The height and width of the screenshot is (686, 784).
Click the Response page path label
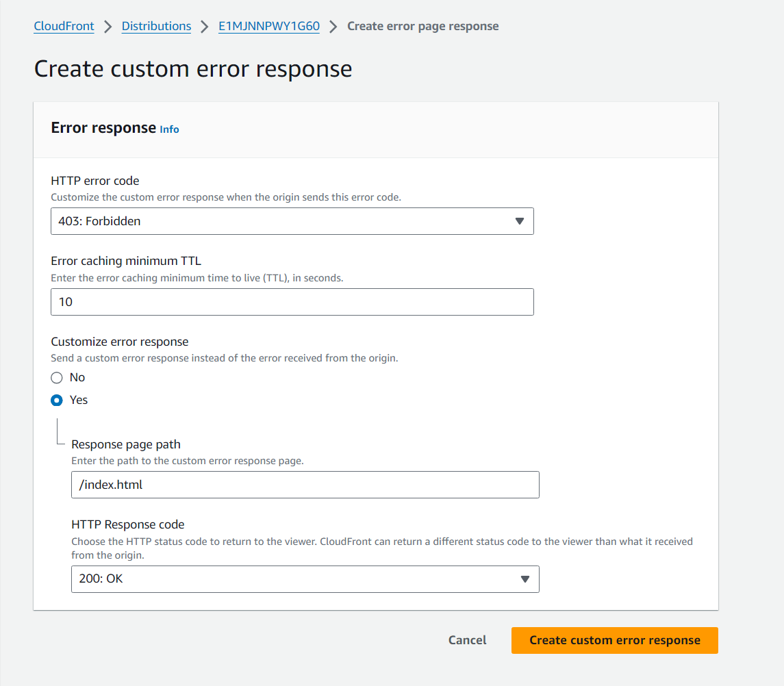point(126,444)
